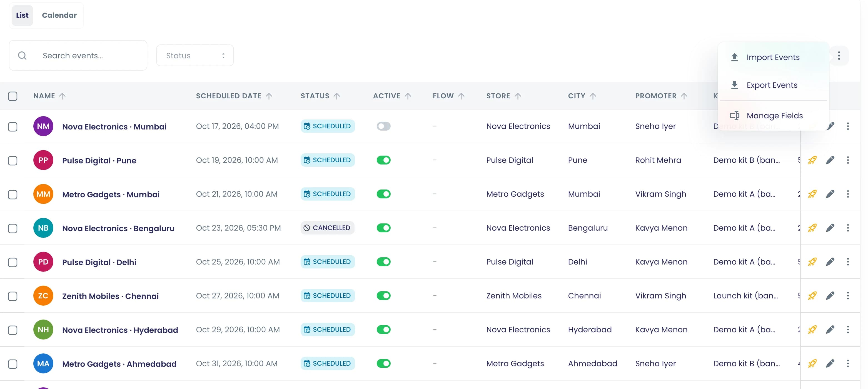Switch to the Calendar tab
Viewport: 868px width, 389px height.
point(59,15)
